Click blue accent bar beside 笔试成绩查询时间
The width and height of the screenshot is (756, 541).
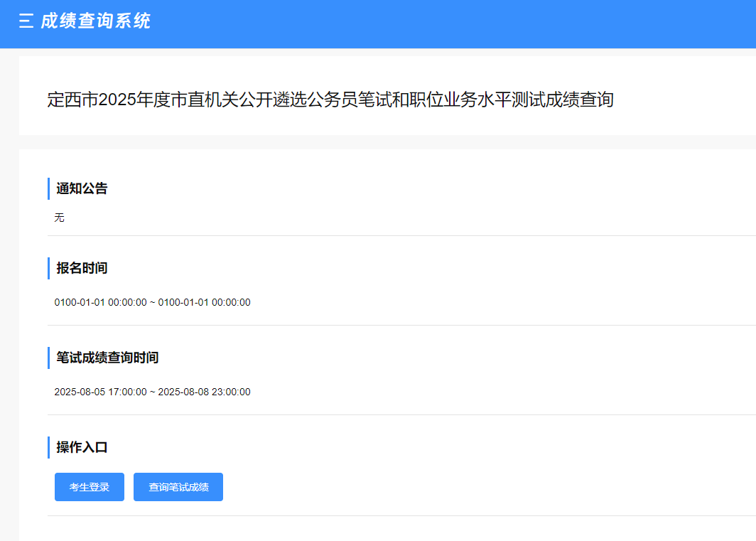point(48,358)
